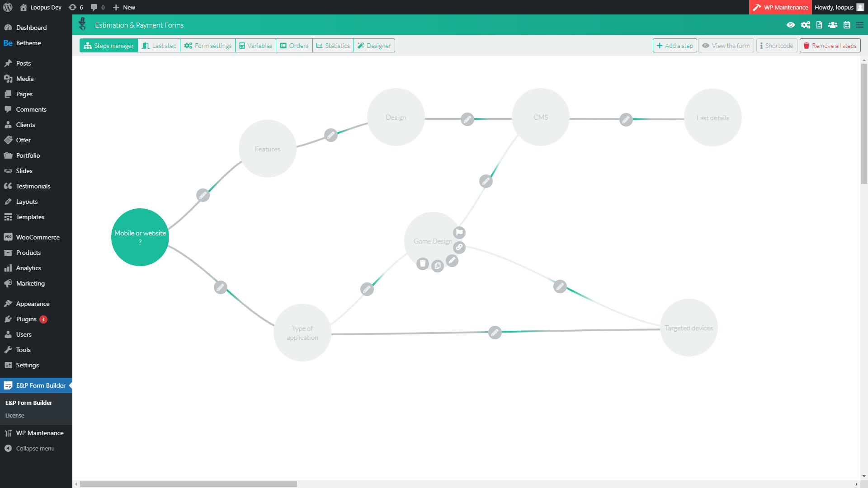Edit link from Type of application to Targeted devices
The image size is (868, 488).
495,333
